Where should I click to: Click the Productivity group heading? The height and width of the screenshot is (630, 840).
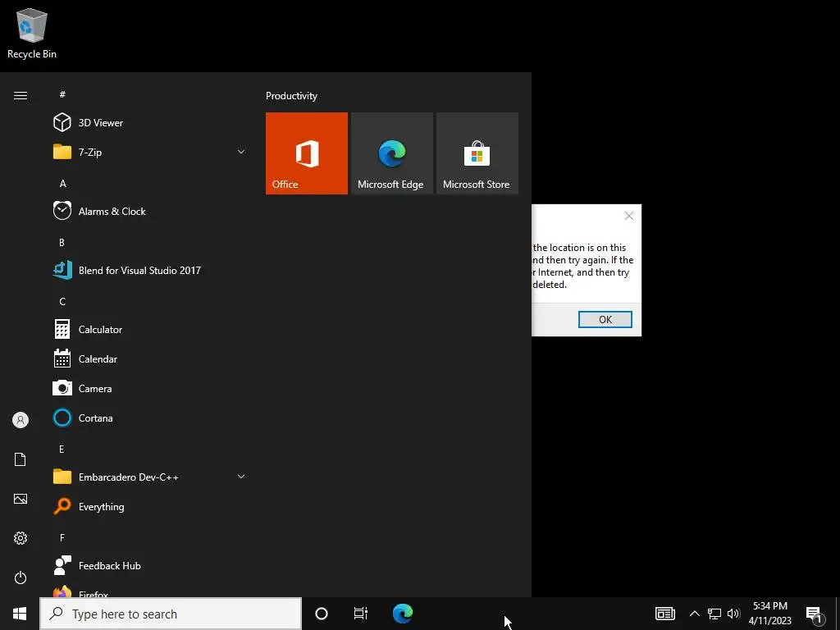(291, 96)
